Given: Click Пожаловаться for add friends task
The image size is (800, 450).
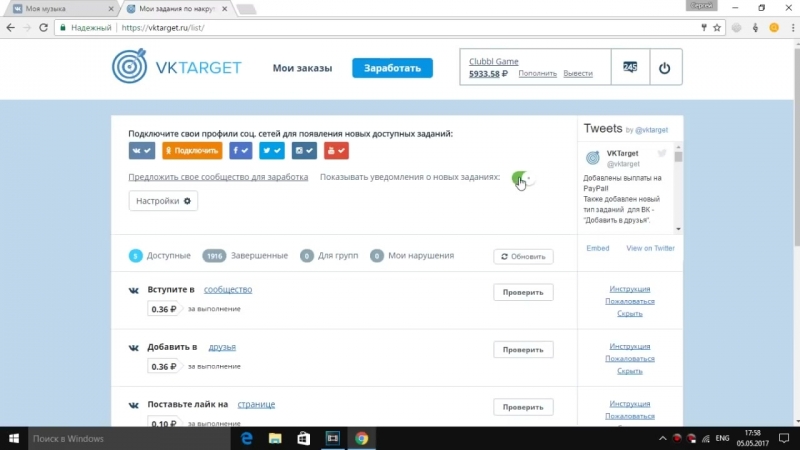Looking at the screenshot, I should point(630,358).
